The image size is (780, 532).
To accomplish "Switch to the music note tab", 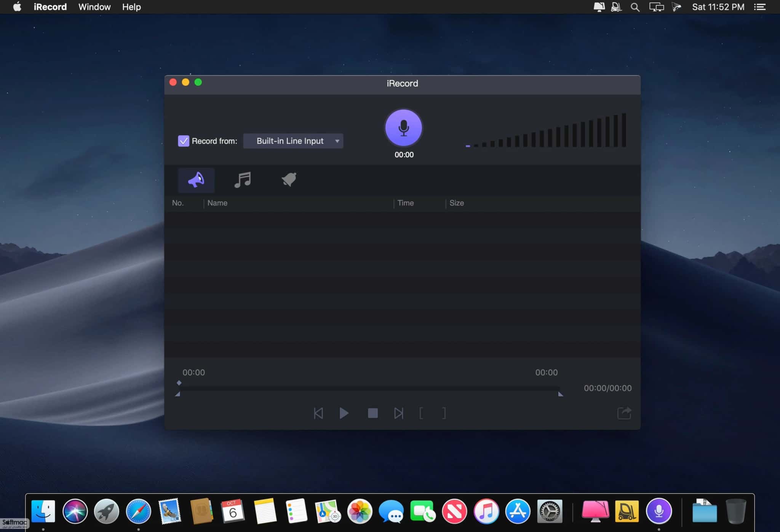I will (243, 180).
